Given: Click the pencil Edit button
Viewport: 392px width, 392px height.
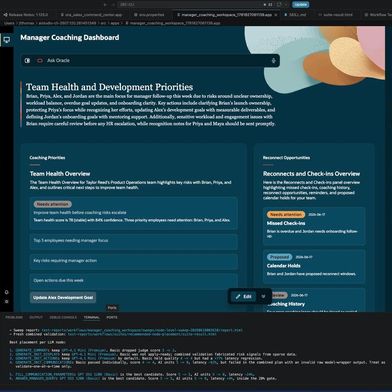Looking at the screenshot, I should tap(244, 296).
